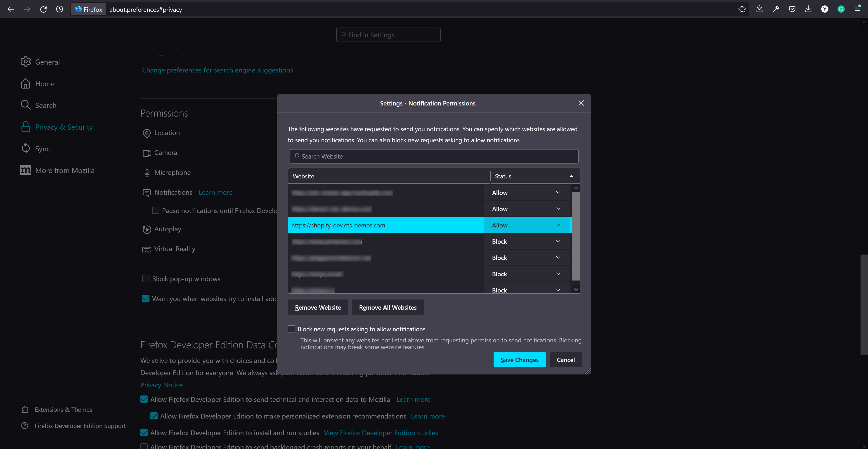Select the https://shopify-dev.ets-demos.com row

[386, 225]
